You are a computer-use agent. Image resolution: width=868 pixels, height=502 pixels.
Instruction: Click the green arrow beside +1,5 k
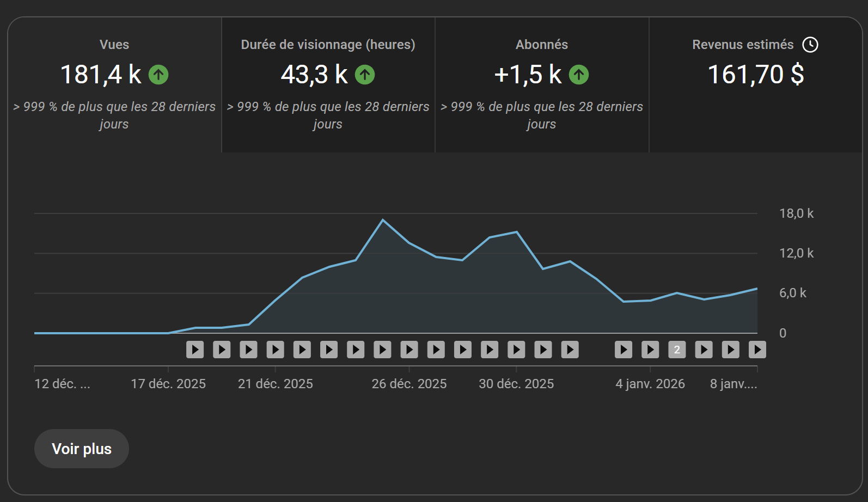[578, 75]
